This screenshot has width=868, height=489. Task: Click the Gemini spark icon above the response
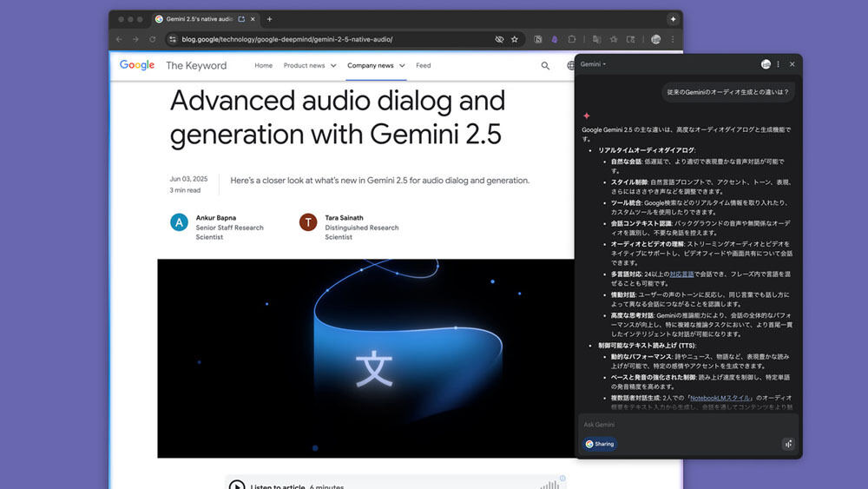(586, 116)
